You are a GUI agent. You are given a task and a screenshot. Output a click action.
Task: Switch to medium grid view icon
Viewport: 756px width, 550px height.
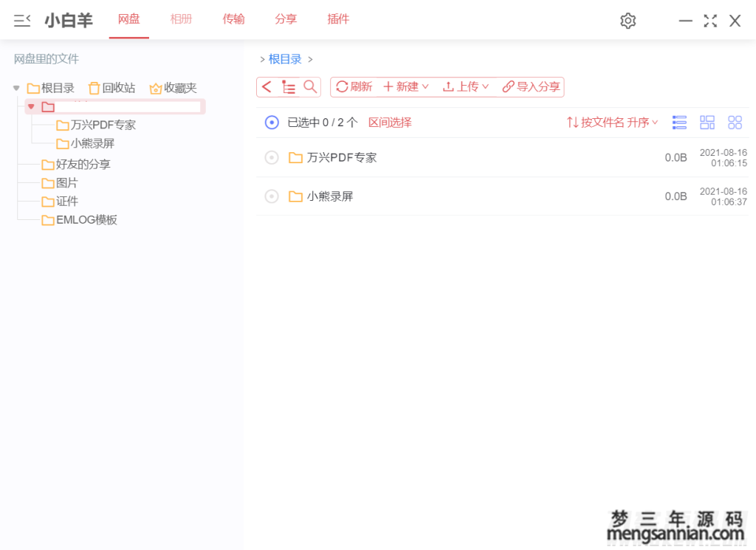coord(707,123)
